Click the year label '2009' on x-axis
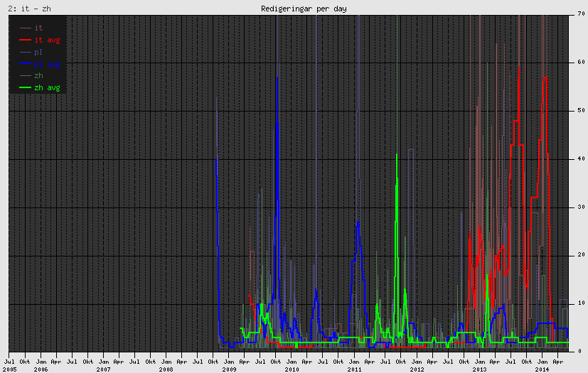588x373 pixels. pos(229,369)
